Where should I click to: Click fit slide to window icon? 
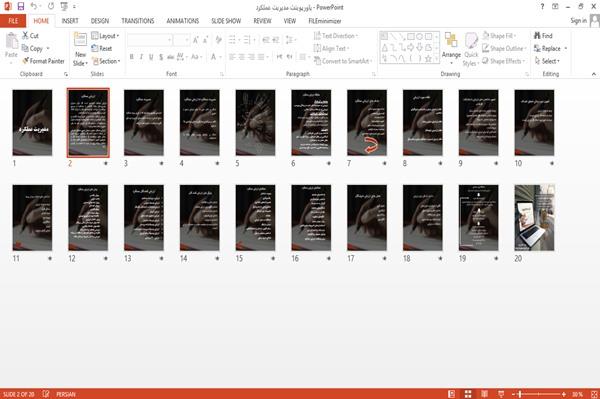pos(594,394)
